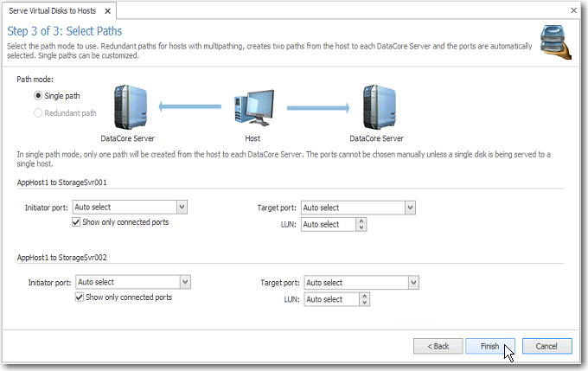Toggle StorageSvr002 Show only connected ports

81,297
